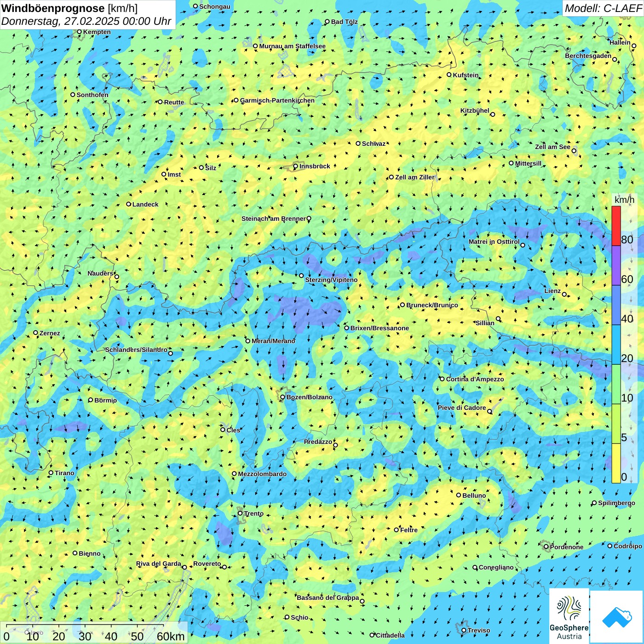Click the Tirano city marker
This screenshot has width=644, height=644.
coord(51,472)
